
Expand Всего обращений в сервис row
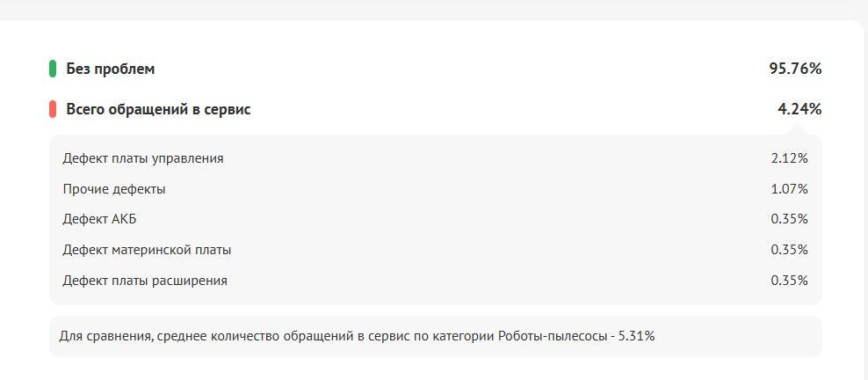click(x=158, y=110)
